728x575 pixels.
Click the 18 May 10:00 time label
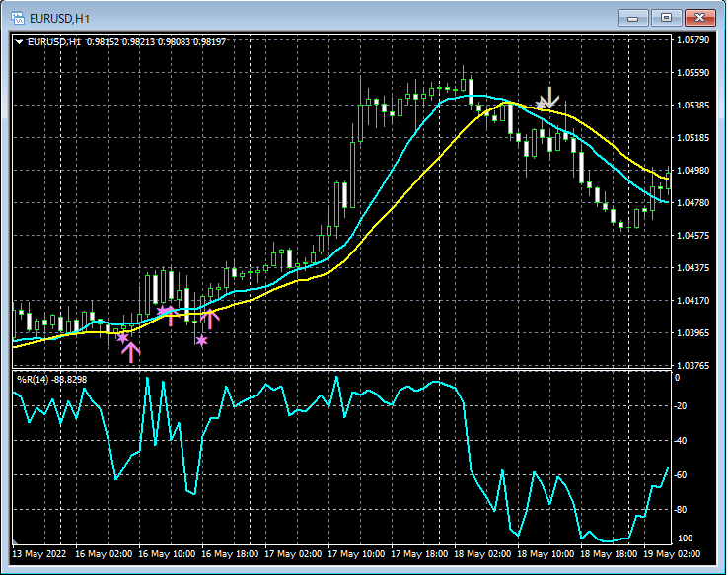pyautogui.click(x=546, y=554)
